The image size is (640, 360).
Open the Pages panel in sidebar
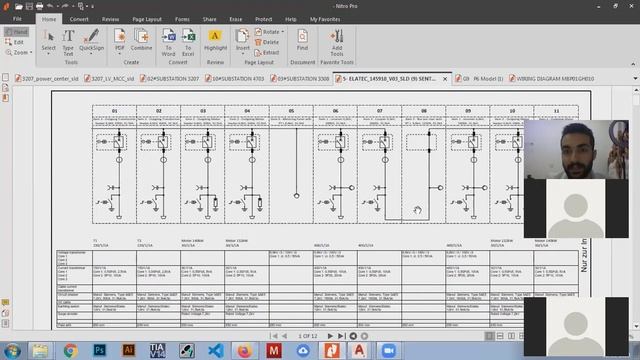click(5, 77)
